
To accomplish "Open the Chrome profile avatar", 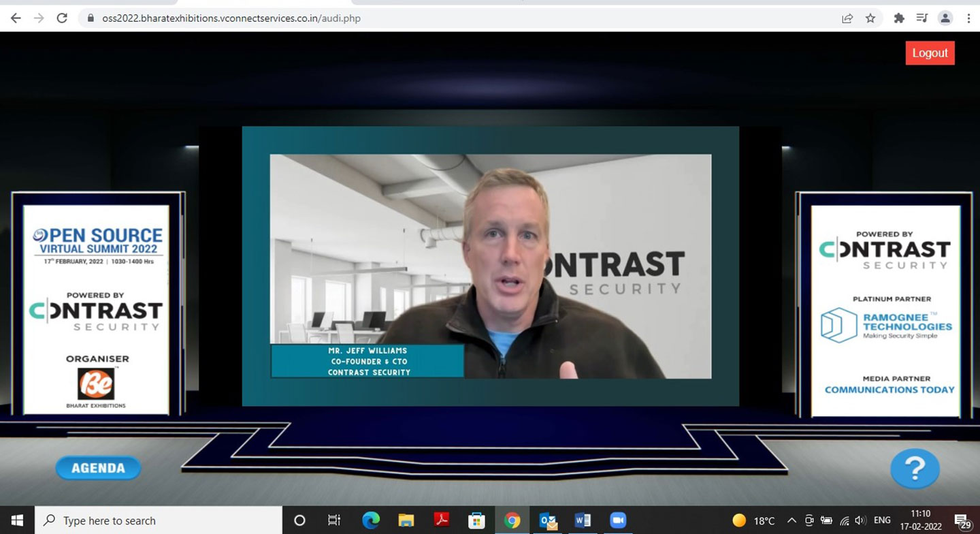I will [945, 18].
